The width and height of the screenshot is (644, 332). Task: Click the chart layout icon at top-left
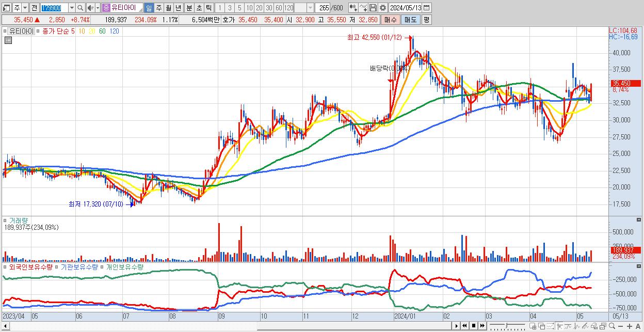7,8
